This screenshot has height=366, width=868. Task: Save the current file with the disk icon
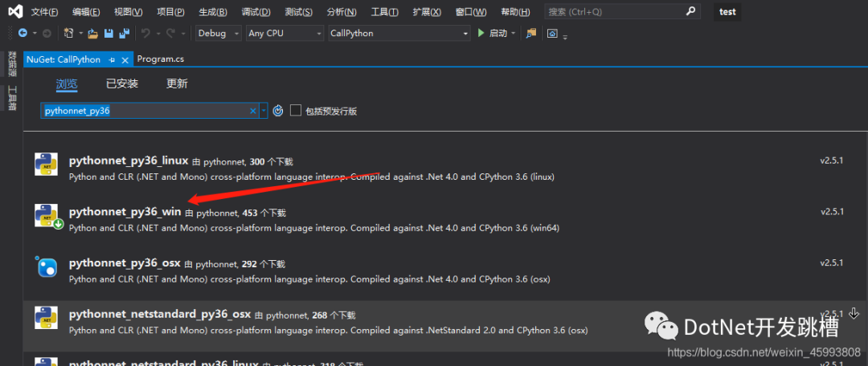click(108, 34)
